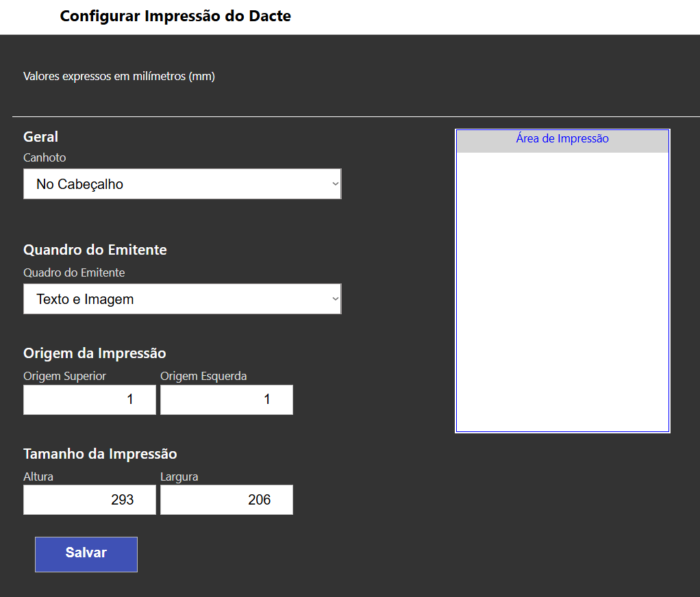Screen dimensions: 700x597
Task: Click the Quadro do Emitente dropdown arrow
Action: pos(334,298)
